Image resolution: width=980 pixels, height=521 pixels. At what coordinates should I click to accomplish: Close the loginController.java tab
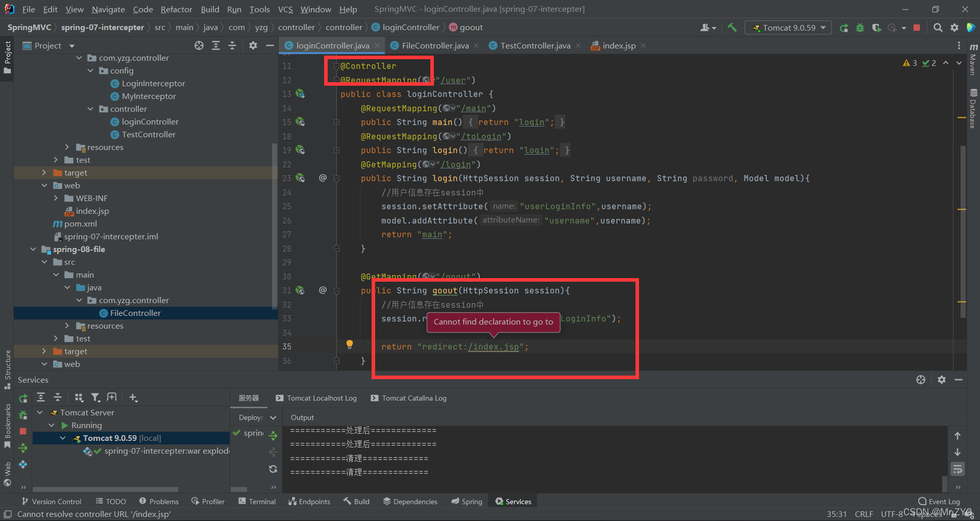(x=377, y=45)
